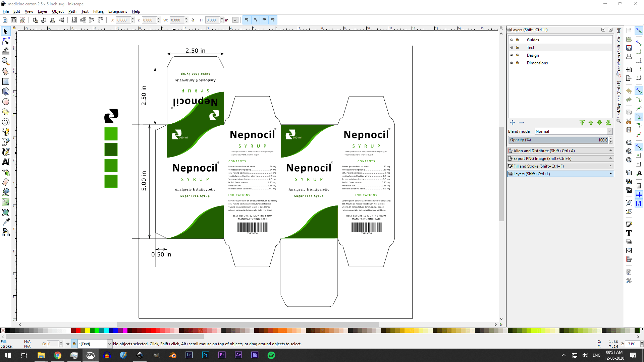Image resolution: width=644 pixels, height=362 pixels.
Task: Toggle lock on the Text layer
Action: point(517,48)
